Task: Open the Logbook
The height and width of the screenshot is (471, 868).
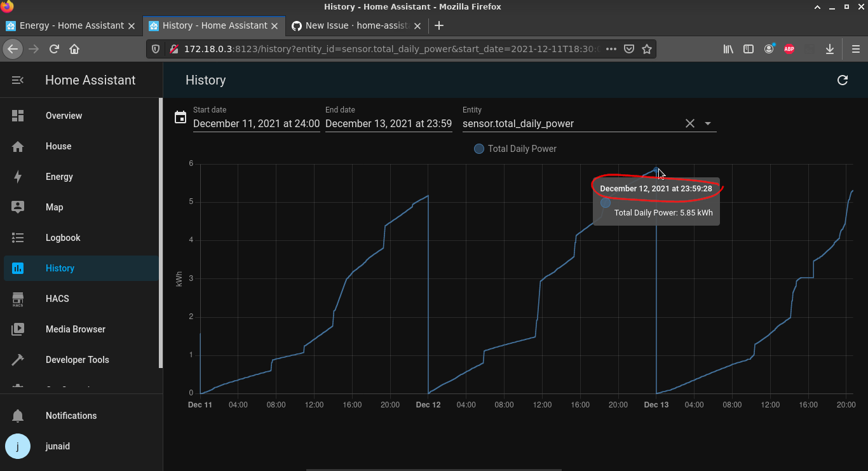Action: coord(62,238)
